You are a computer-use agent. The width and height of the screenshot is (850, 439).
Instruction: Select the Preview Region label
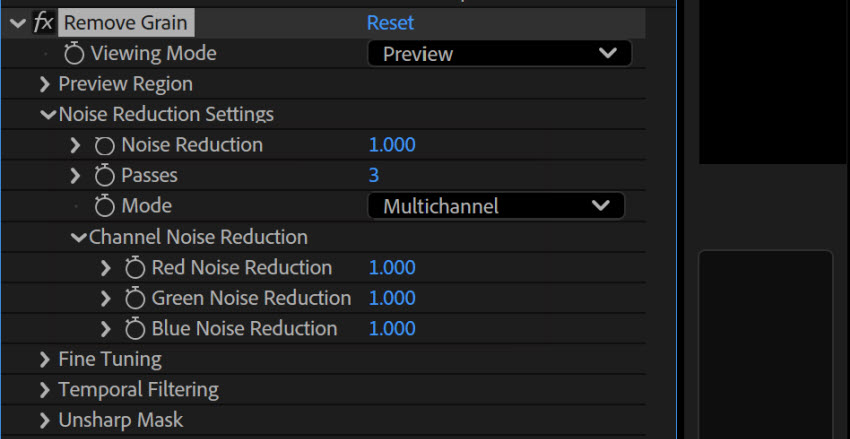click(x=125, y=84)
